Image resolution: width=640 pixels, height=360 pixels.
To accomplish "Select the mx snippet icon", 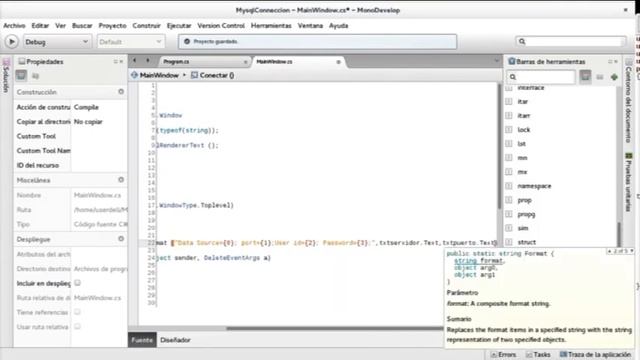I will [x=509, y=172].
